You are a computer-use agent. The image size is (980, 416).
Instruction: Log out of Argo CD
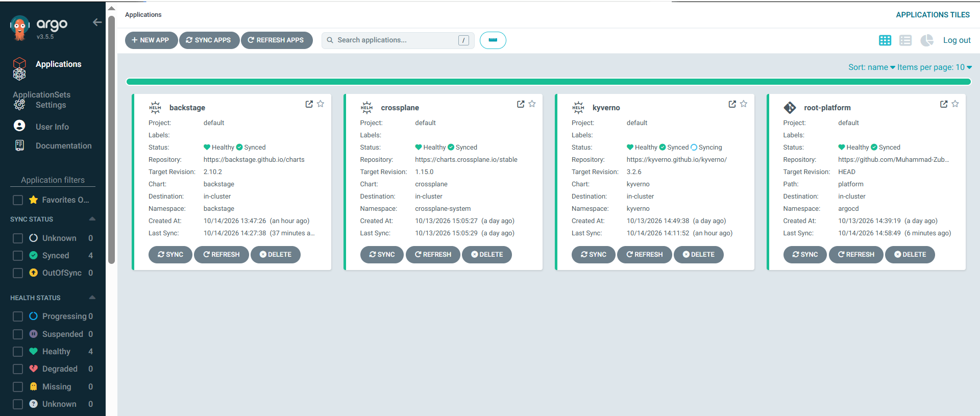[x=957, y=40]
